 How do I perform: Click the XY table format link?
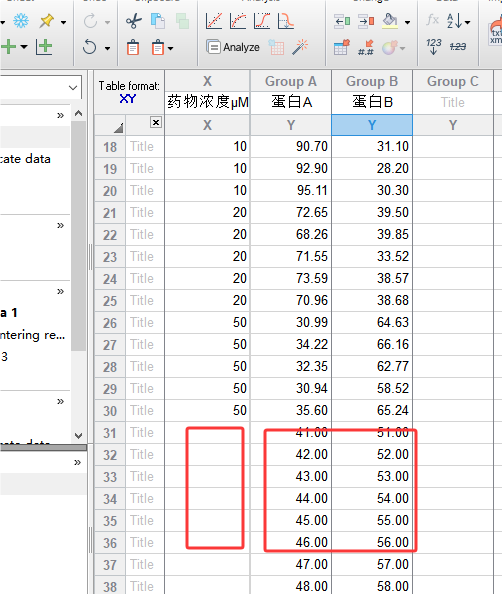point(127,99)
